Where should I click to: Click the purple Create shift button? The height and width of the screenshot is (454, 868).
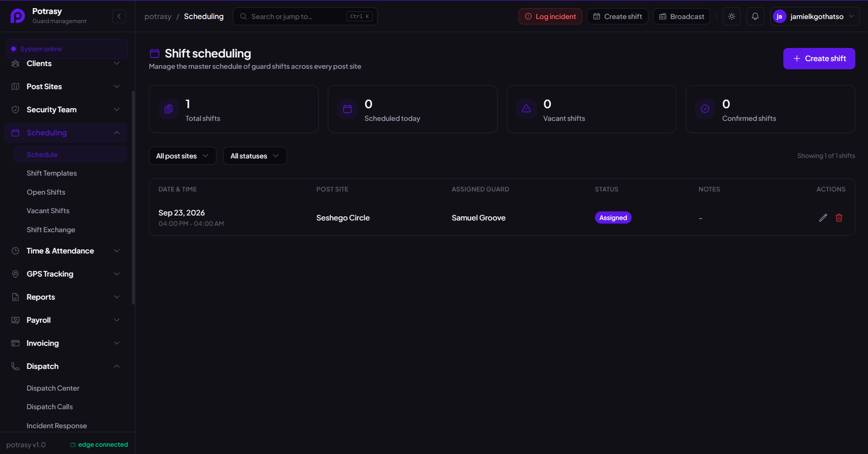pyautogui.click(x=819, y=58)
